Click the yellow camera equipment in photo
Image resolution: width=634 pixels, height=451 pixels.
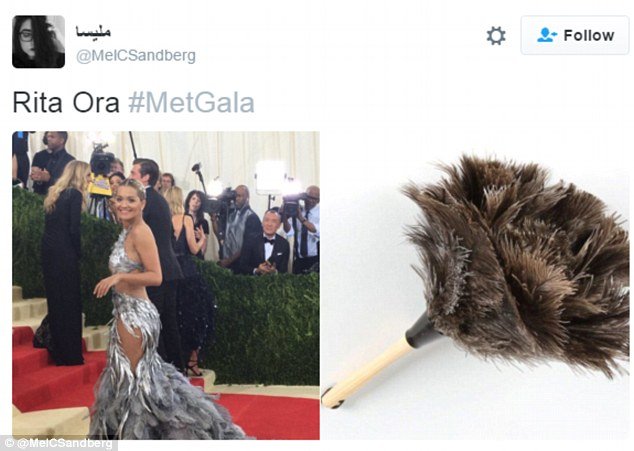pyautogui.click(x=99, y=185)
